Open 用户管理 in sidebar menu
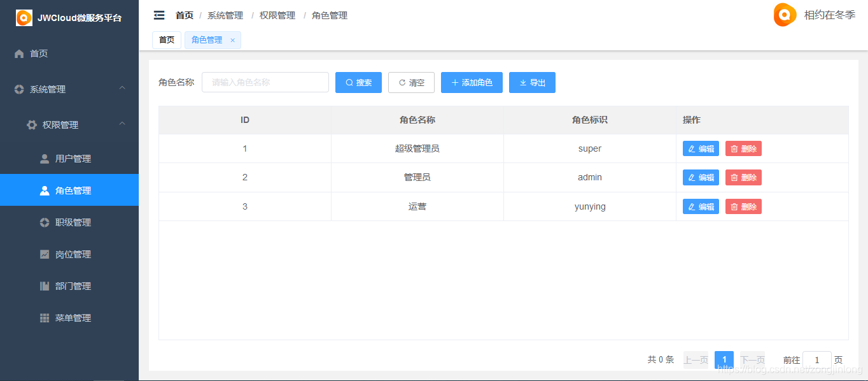This screenshot has height=381, width=868. (73, 159)
